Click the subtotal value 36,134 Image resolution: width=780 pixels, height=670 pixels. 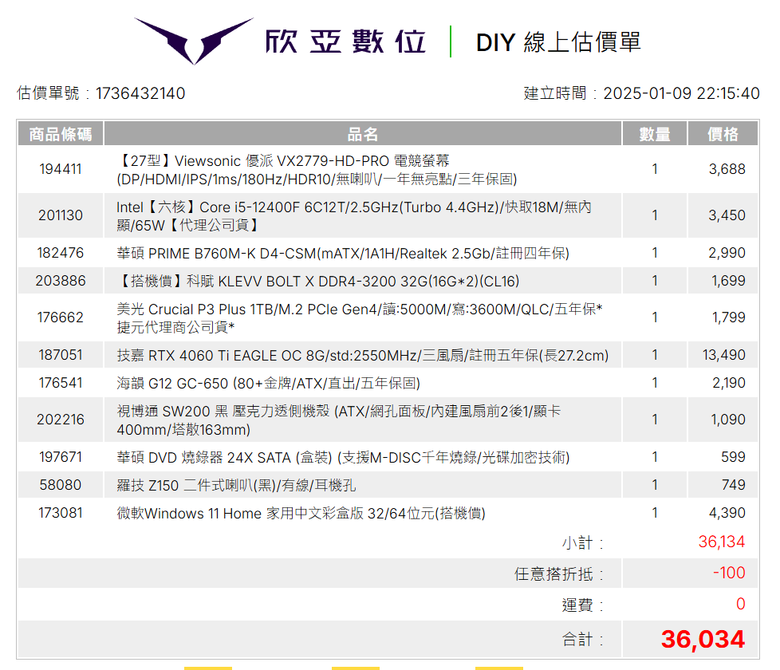(721, 542)
